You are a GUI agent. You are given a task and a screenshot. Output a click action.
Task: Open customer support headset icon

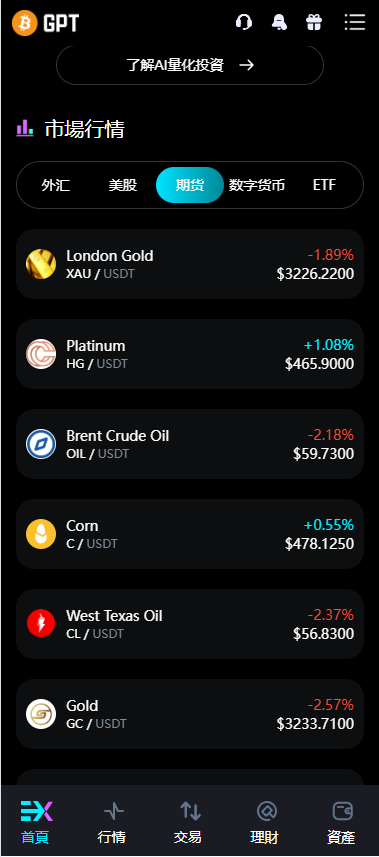(244, 22)
